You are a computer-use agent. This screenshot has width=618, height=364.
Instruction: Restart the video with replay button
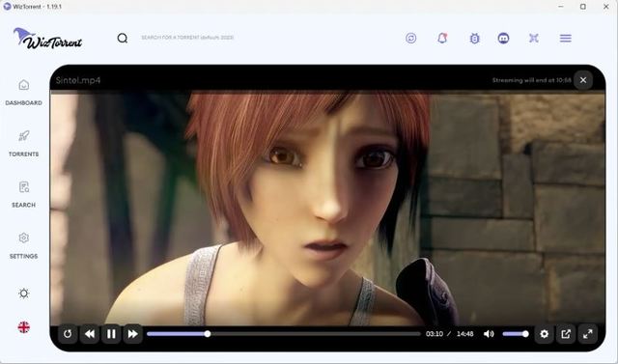point(68,334)
